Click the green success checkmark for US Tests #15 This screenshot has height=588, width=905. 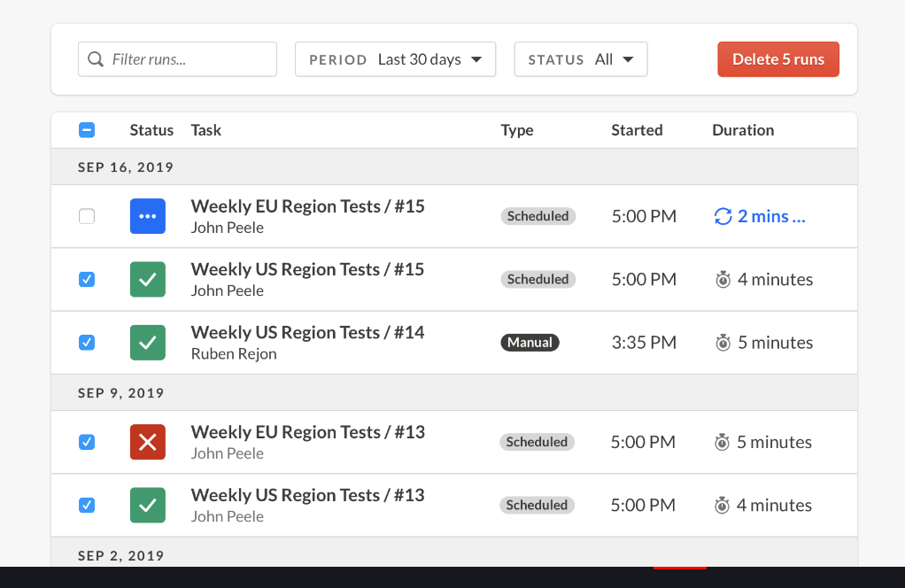(x=147, y=279)
